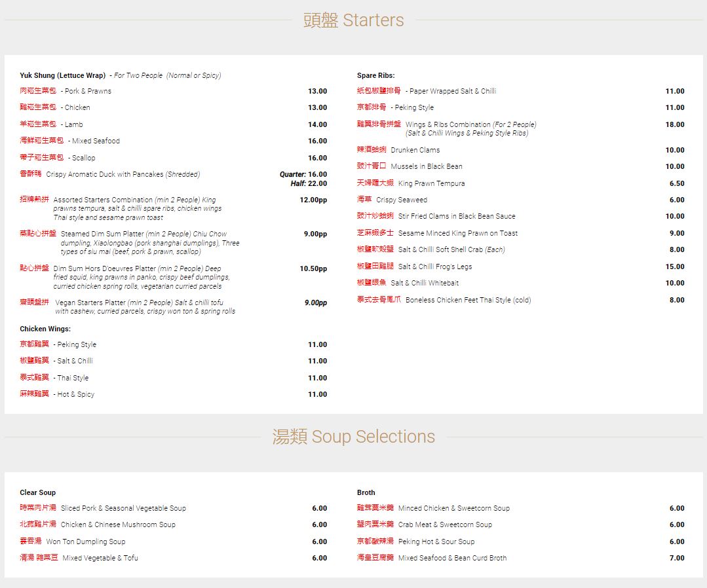Image resolution: width=707 pixels, height=588 pixels.
Task: Select the Drunken Clams menu item
Action: point(415,150)
